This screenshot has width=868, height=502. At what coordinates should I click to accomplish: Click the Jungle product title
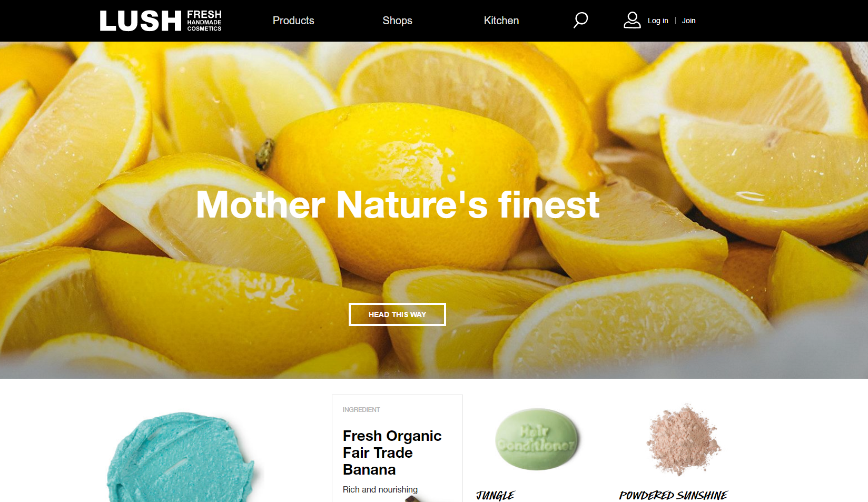pyautogui.click(x=495, y=495)
